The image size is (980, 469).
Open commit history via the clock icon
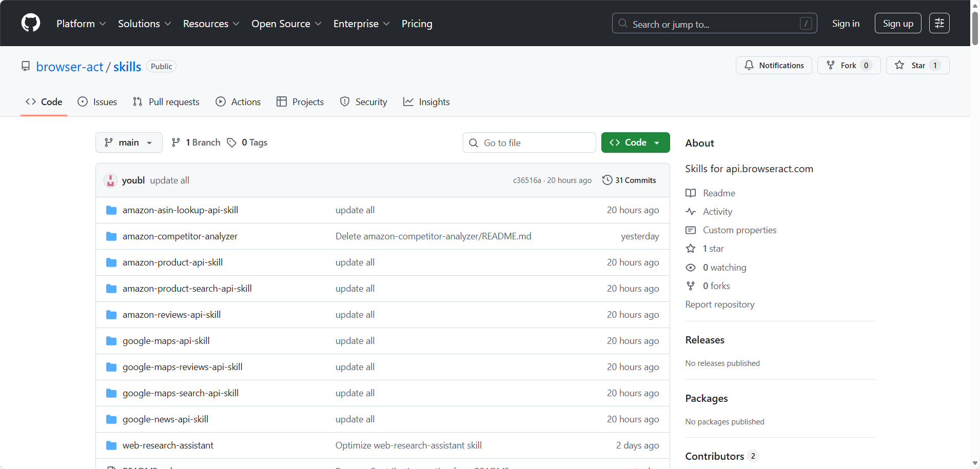click(x=607, y=180)
